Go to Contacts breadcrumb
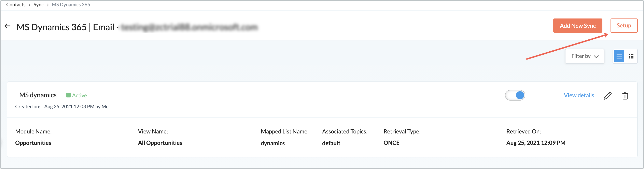 [x=16, y=4]
